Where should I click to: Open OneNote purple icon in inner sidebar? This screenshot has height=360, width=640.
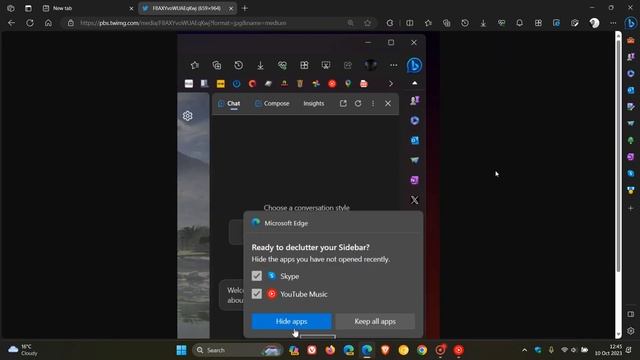415,180
